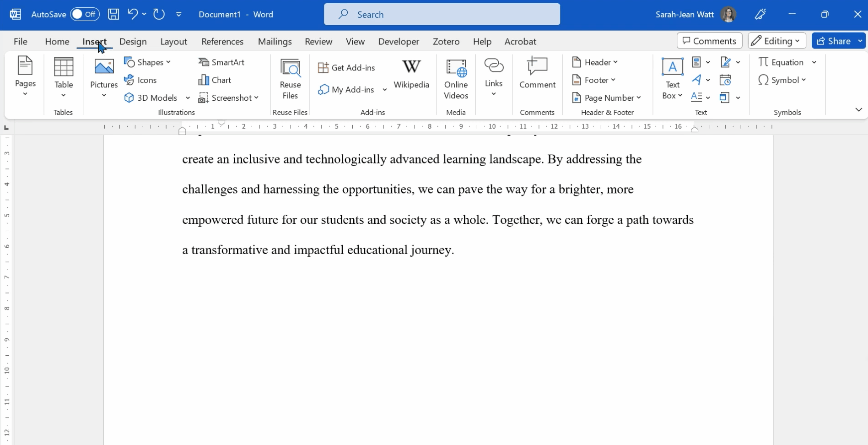Click the Share button
This screenshot has width=868, height=445.
coord(834,41)
